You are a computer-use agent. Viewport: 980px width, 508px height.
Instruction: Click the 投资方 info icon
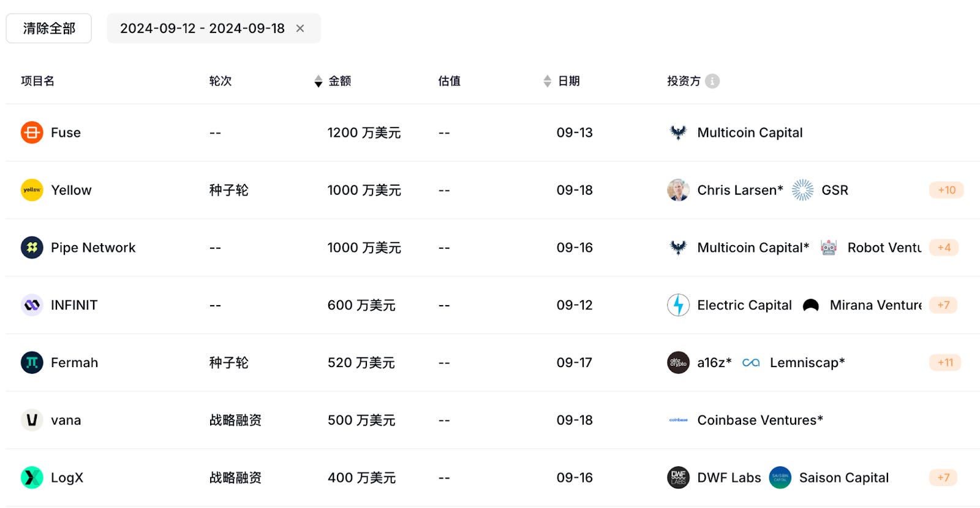point(712,81)
